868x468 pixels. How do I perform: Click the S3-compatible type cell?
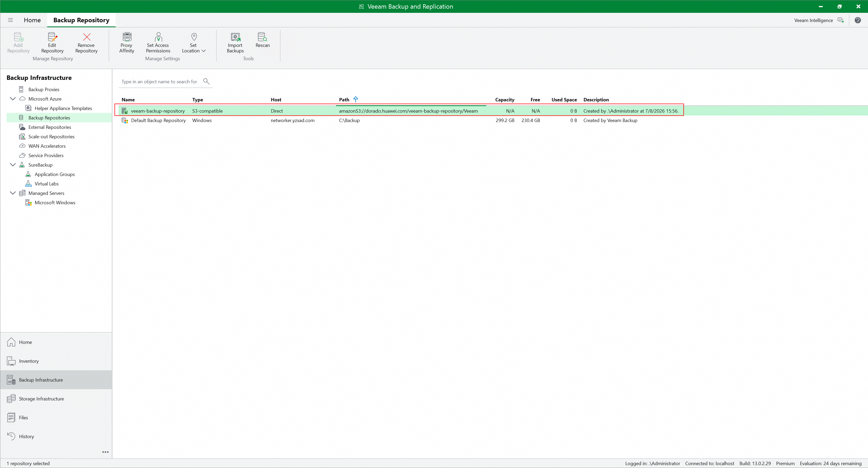[207, 111]
